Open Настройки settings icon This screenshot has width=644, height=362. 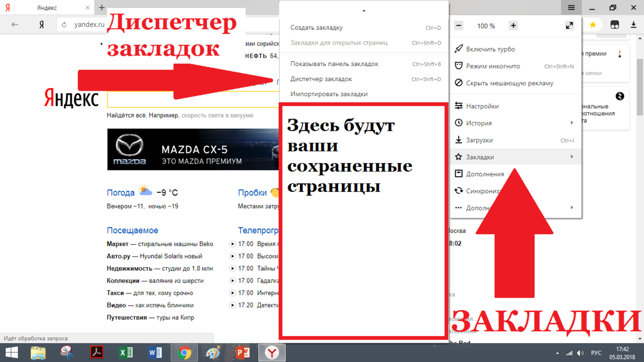coord(459,106)
